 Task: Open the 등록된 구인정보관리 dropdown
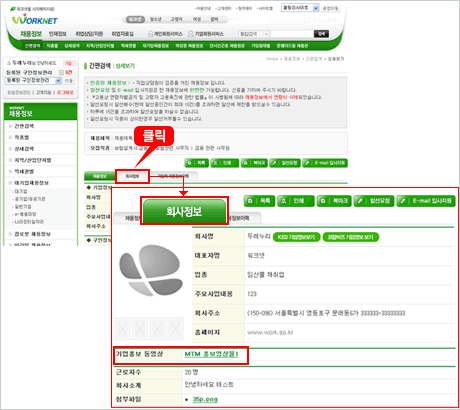point(33,80)
